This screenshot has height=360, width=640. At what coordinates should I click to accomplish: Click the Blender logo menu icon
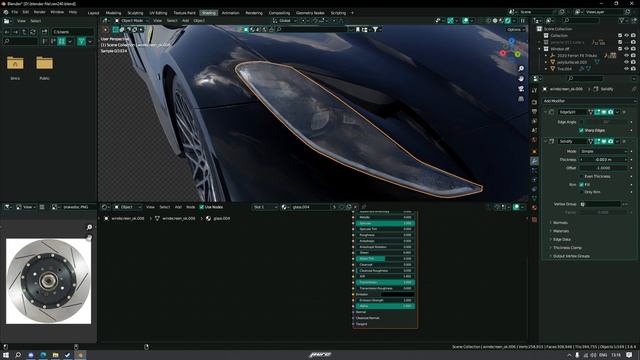pyautogui.click(x=6, y=12)
